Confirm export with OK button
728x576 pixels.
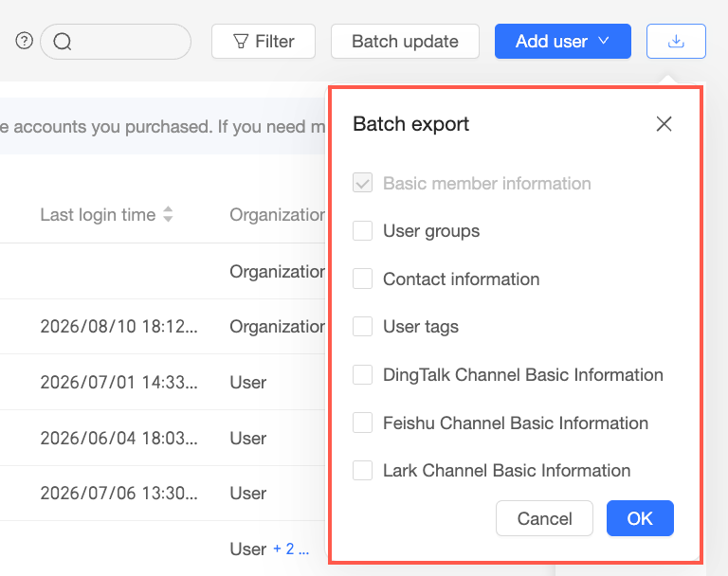coord(640,518)
